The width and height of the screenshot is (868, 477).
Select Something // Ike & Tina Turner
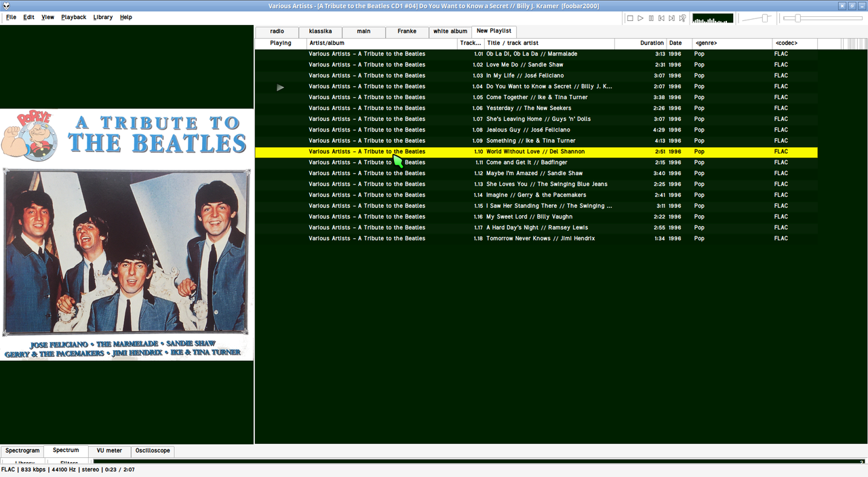536,141
